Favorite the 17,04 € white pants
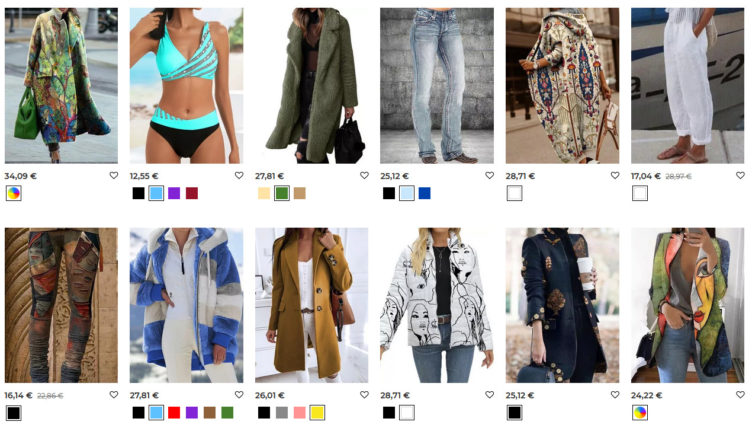Viewport: 752px width, 428px height. 740,176
